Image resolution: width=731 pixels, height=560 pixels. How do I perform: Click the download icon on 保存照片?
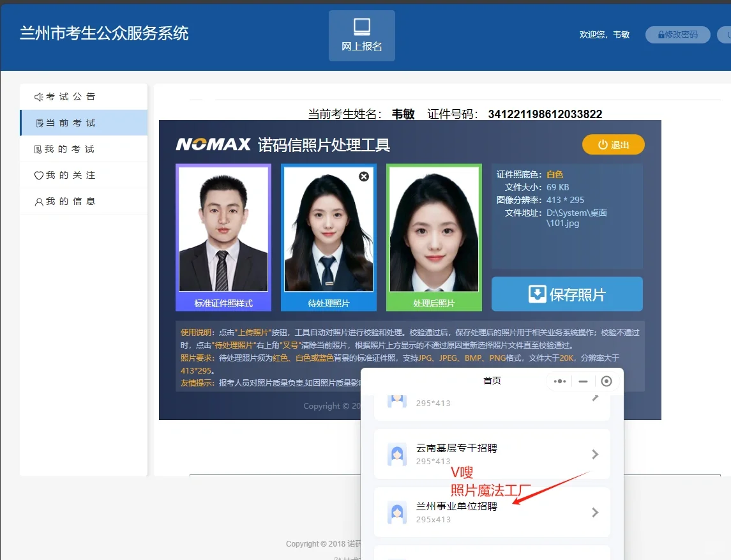[537, 294]
